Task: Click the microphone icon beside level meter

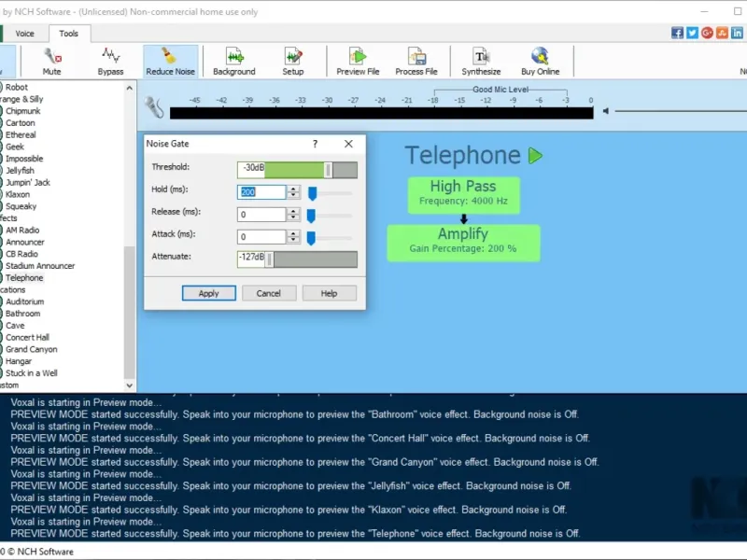Action: tap(154, 107)
